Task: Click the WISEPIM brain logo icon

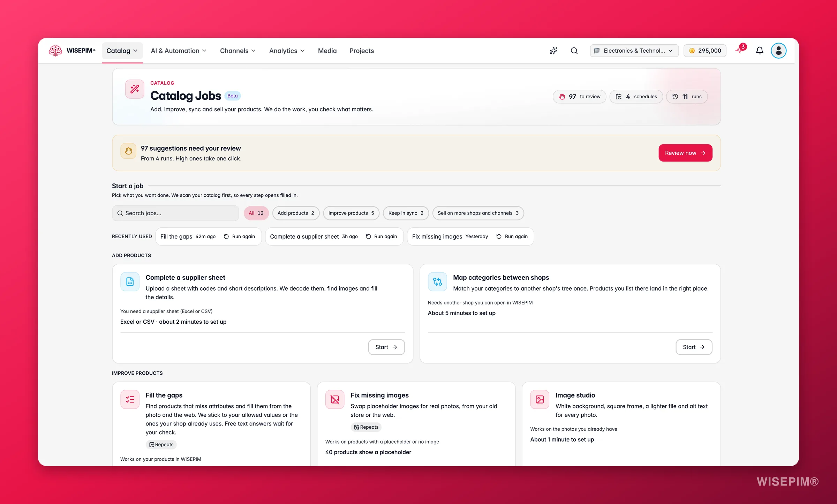Action: pos(55,51)
